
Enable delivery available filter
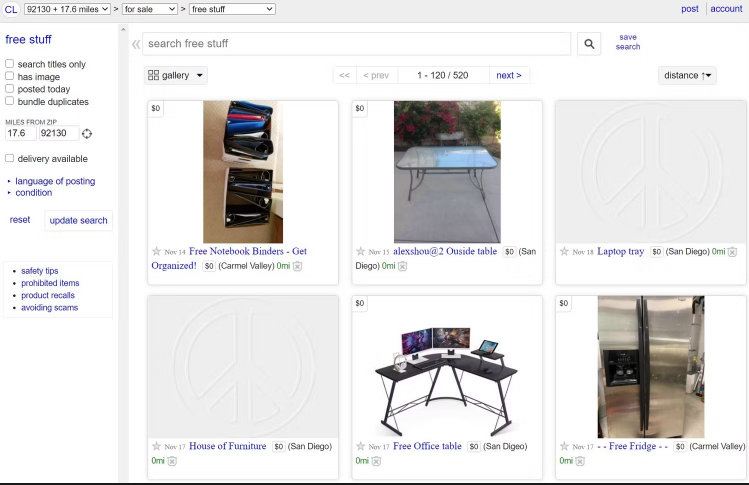[9, 158]
